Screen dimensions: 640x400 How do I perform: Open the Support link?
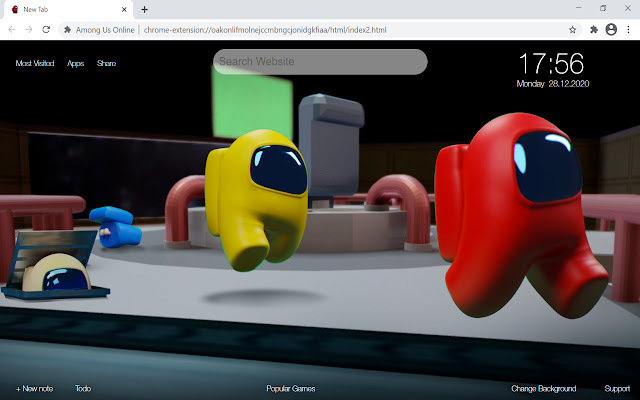tap(617, 389)
